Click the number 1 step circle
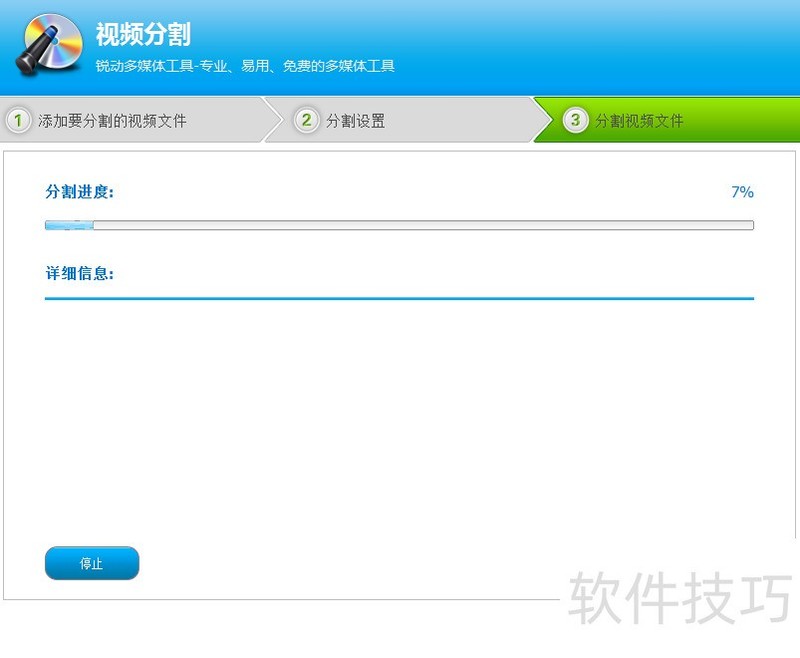This screenshot has width=800, height=658. pyautogui.click(x=18, y=120)
